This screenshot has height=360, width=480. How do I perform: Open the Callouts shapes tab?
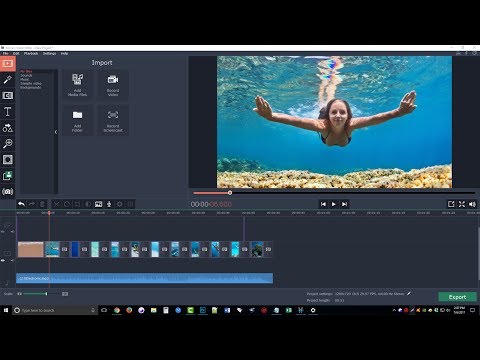click(8, 128)
